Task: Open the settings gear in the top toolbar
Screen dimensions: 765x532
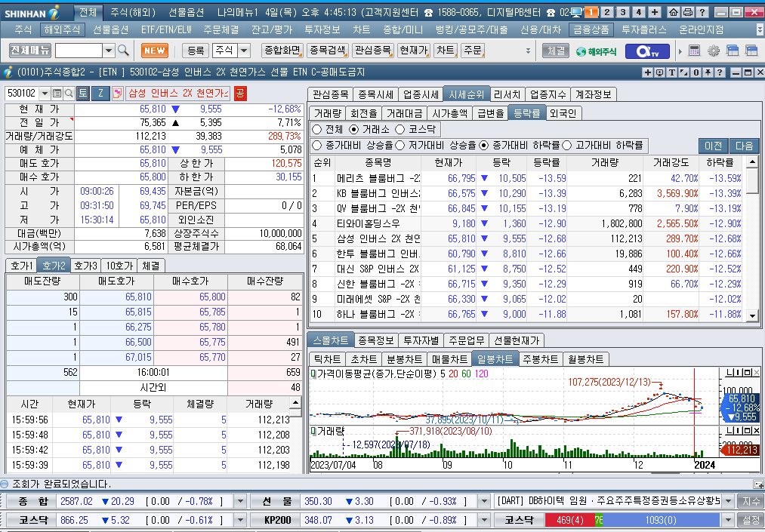Action: point(714,51)
